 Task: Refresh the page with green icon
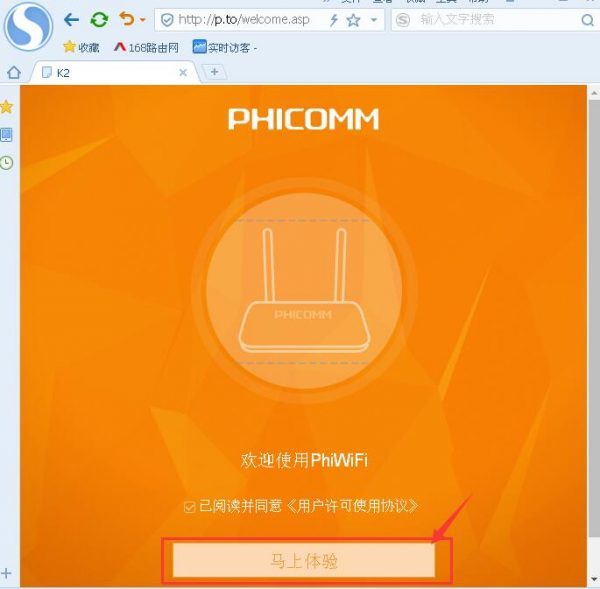(x=99, y=20)
